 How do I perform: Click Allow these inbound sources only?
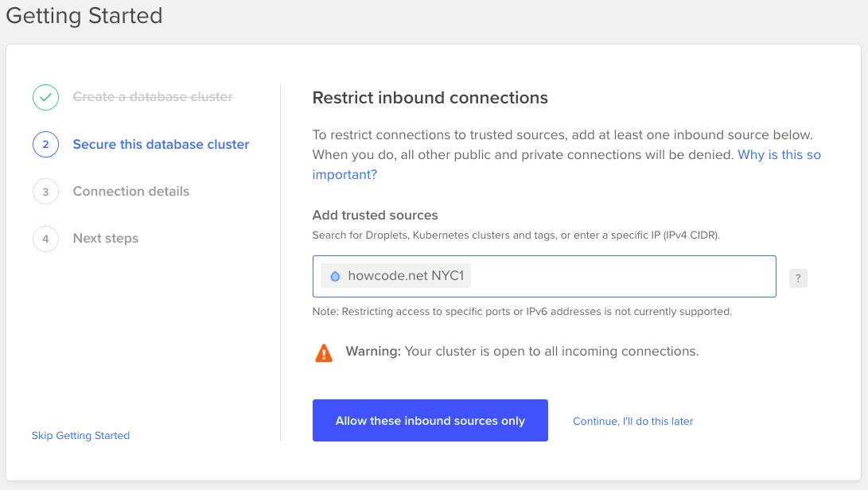coord(430,420)
